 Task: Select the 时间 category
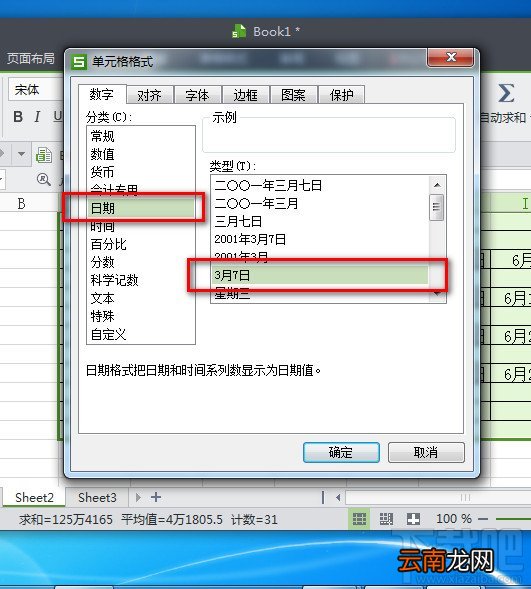point(141,226)
